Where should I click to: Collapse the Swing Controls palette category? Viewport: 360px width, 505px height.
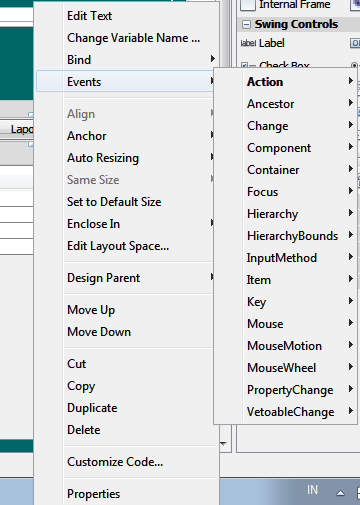(246, 24)
